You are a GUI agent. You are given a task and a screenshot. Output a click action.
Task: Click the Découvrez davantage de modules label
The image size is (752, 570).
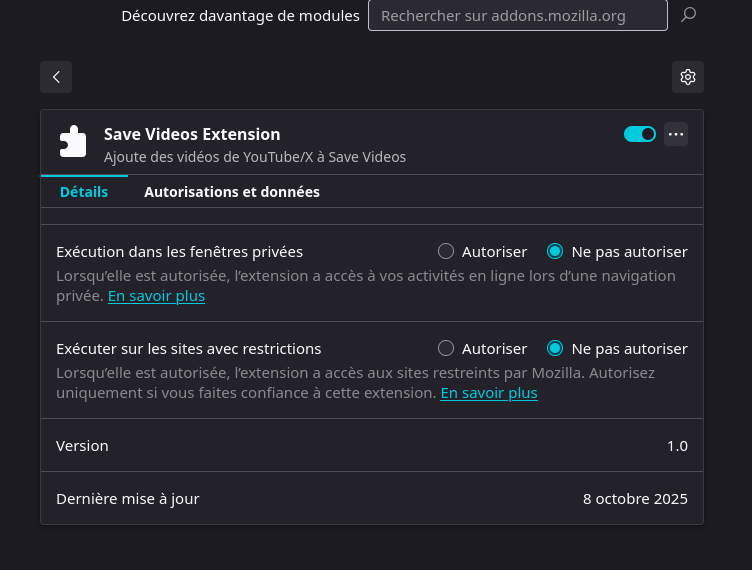(240, 16)
